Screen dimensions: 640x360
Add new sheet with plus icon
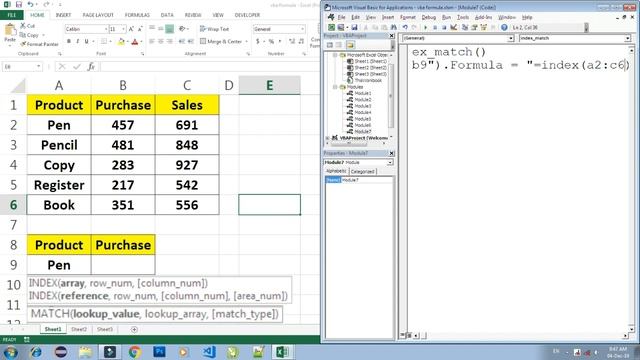134,329
